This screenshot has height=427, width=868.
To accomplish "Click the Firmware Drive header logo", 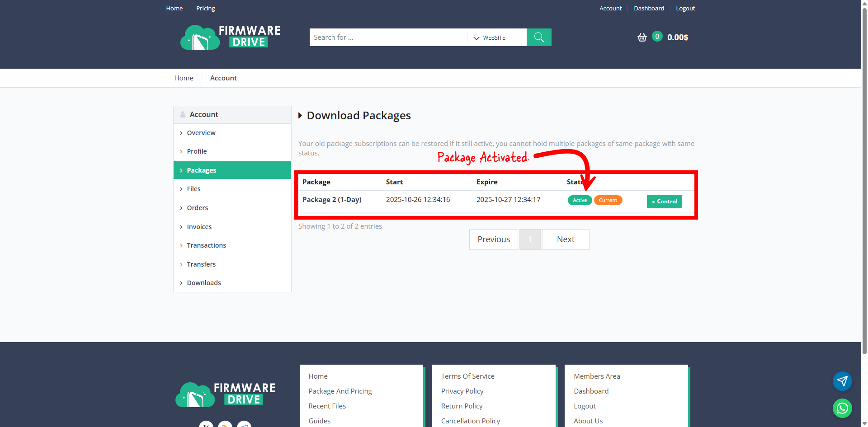I will (230, 37).
